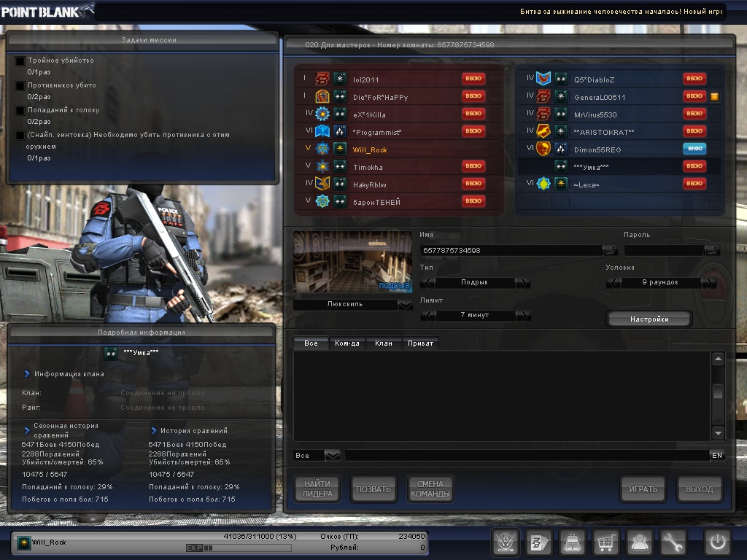The width and height of the screenshot is (747, 560).
Task: Open the shop cart
Action: click(605, 542)
